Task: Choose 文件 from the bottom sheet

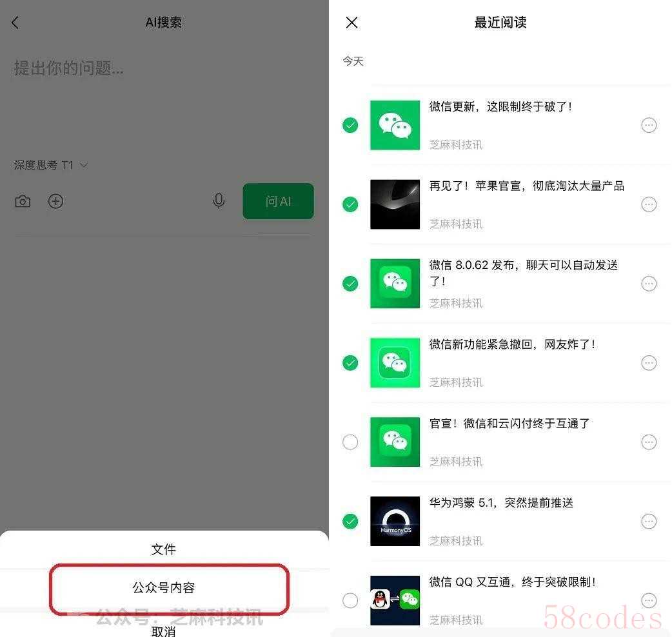Action: (164, 549)
